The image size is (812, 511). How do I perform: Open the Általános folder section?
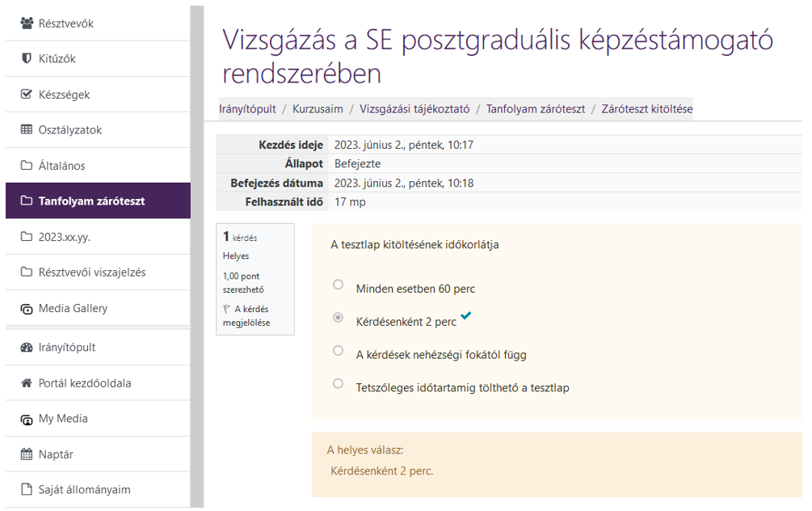click(61, 166)
